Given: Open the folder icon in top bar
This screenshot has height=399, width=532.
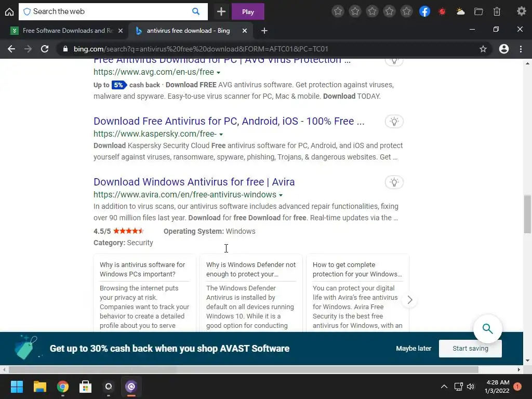Looking at the screenshot, I should click(478, 11).
